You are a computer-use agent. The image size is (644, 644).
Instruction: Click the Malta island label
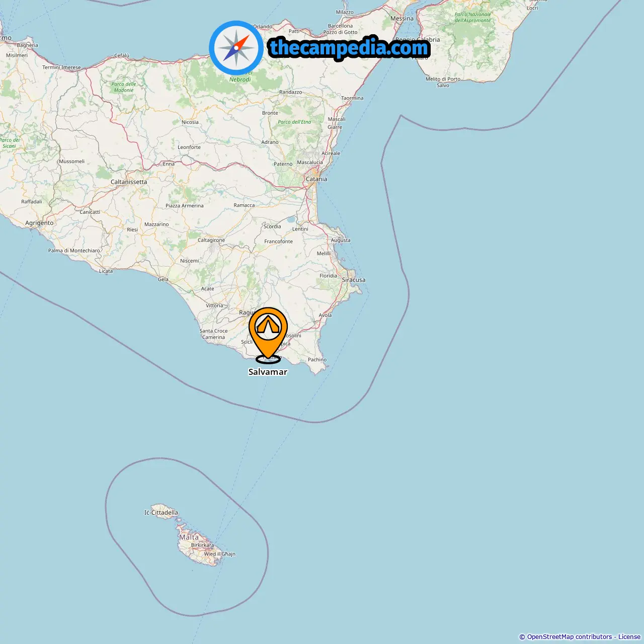click(x=189, y=537)
